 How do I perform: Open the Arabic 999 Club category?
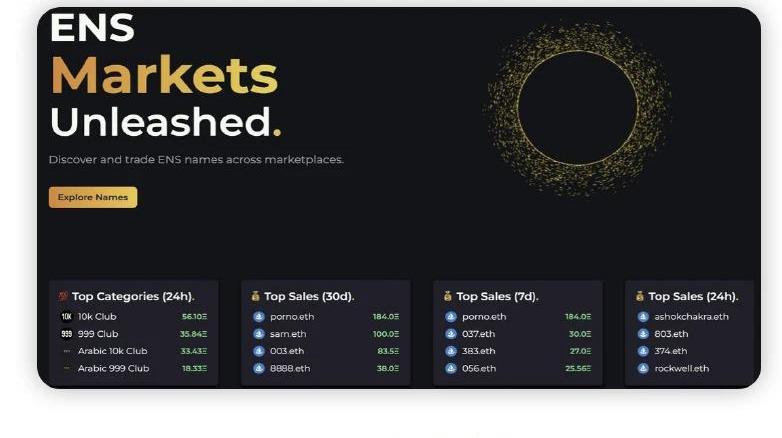133,369
